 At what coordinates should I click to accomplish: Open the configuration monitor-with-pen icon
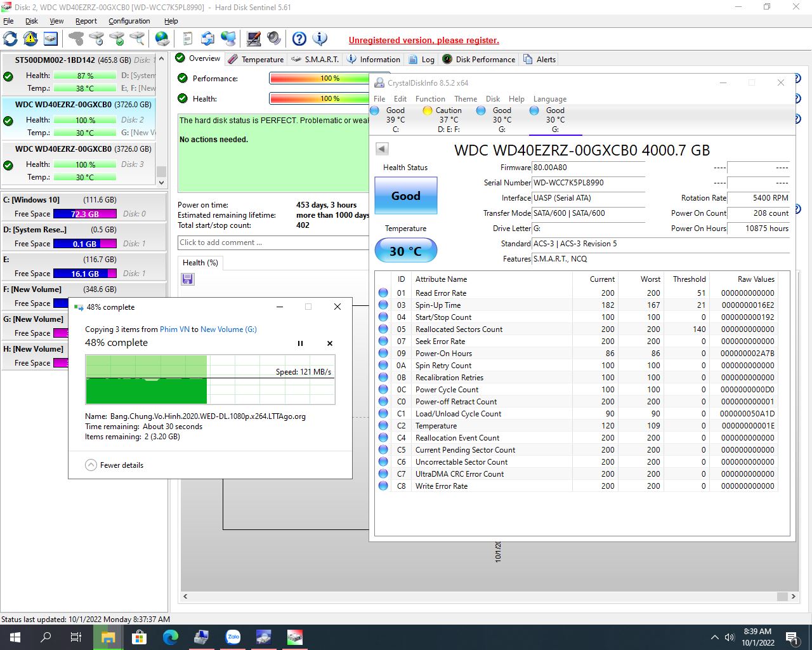[x=254, y=39]
